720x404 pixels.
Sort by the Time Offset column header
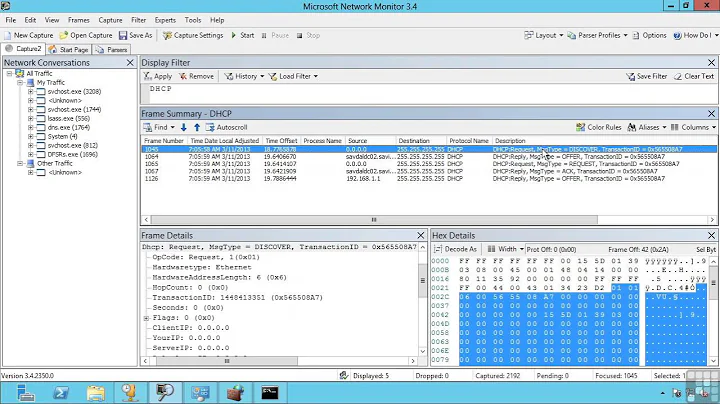(281, 140)
